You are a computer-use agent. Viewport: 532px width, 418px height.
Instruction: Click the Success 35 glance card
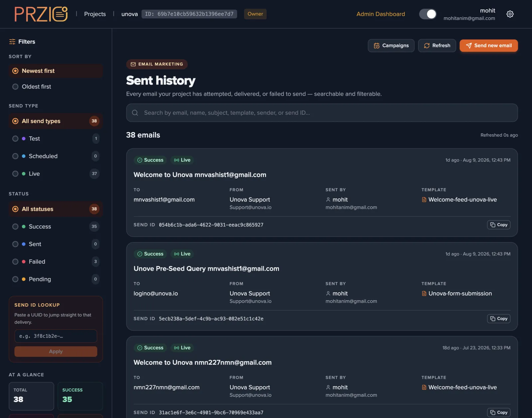(80, 396)
